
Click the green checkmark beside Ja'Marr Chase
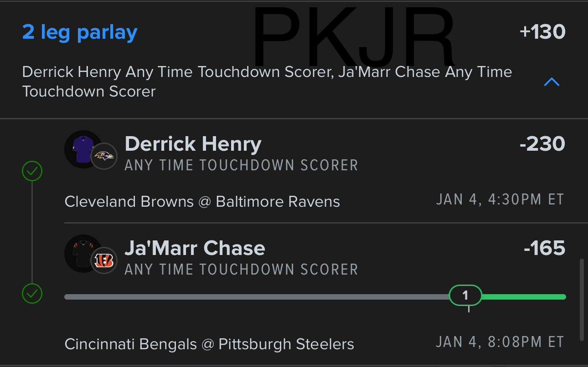[32, 293]
